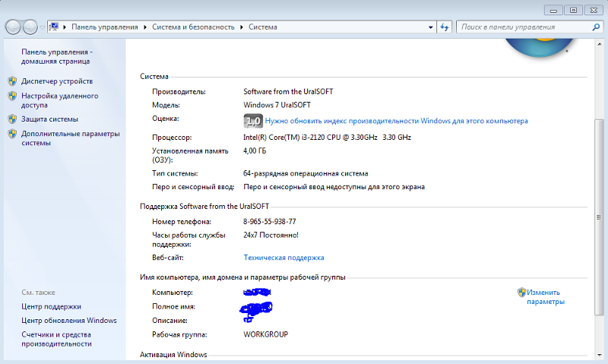This screenshot has width=608, height=364.
Task: Select Система breadcrumb in address bar
Action: coord(262,27)
